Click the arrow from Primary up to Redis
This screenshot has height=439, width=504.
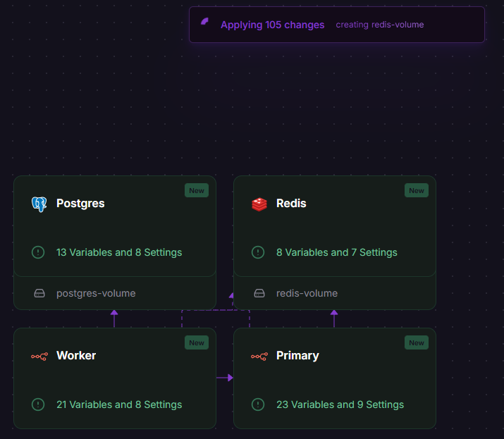click(x=334, y=319)
